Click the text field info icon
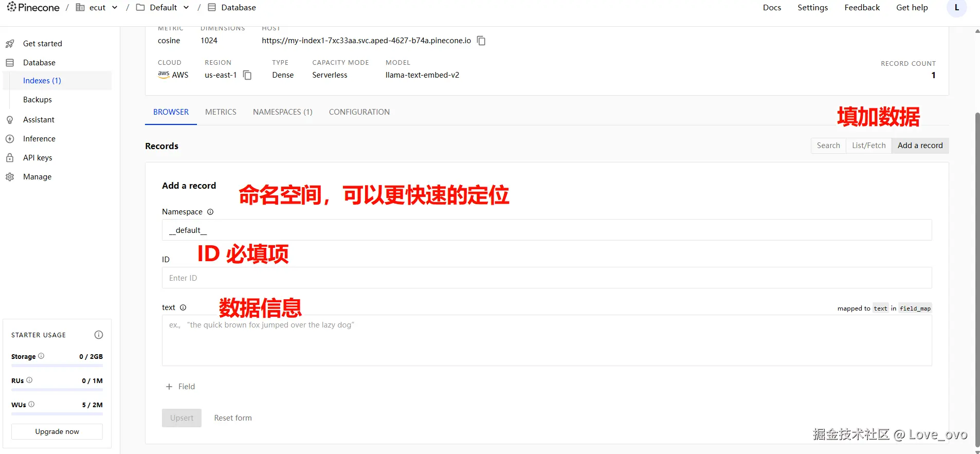 coord(183,307)
